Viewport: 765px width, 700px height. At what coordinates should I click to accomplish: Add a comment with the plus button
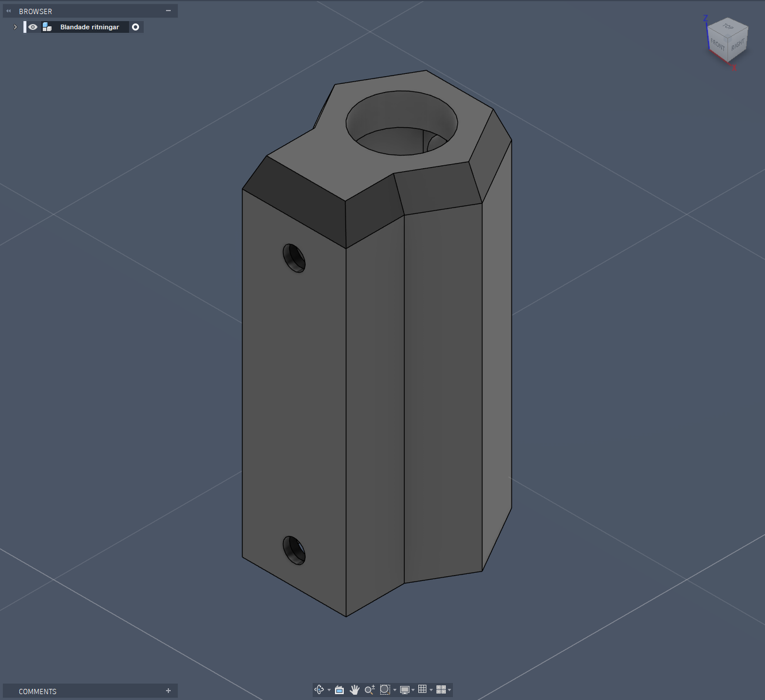click(168, 691)
